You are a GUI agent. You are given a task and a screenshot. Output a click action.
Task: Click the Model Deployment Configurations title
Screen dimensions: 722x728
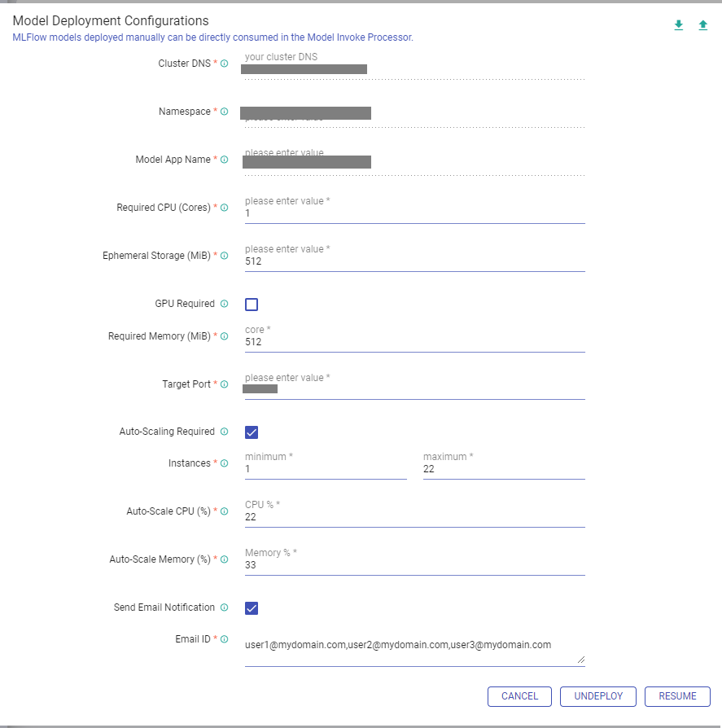click(x=111, y=21)
